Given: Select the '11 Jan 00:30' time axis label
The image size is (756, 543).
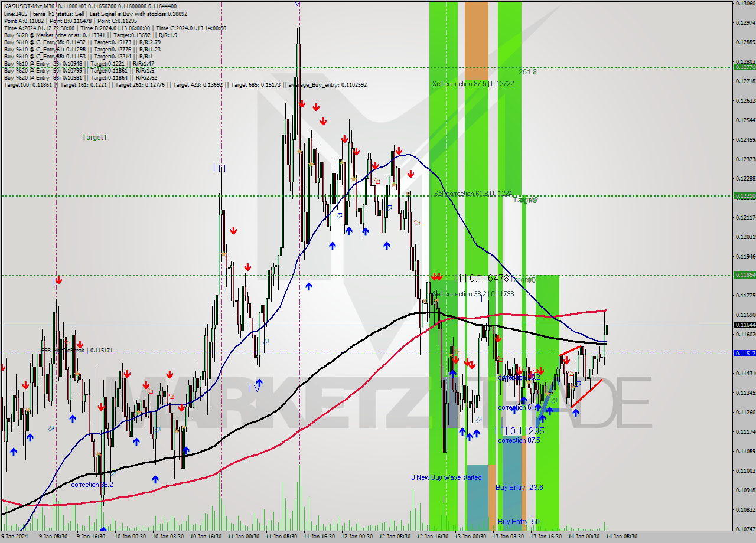Looking at the screenshot, I should pyautogui.click(x=243, y=537).
